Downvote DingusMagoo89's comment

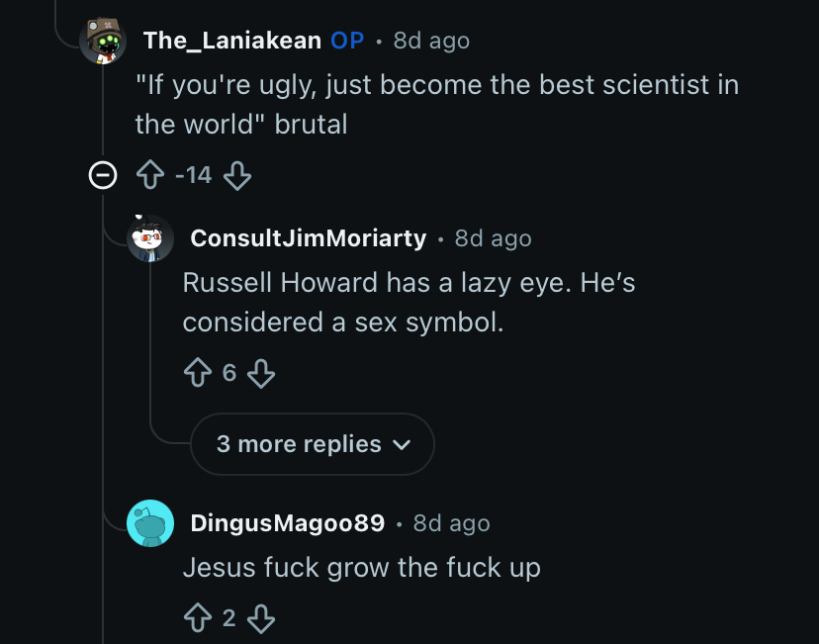(261, 619)
